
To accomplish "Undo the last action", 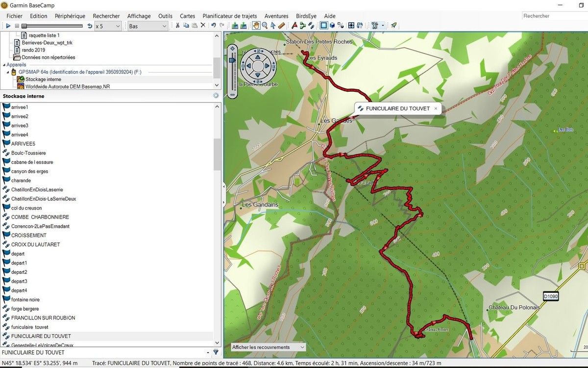I will [213, 26].
